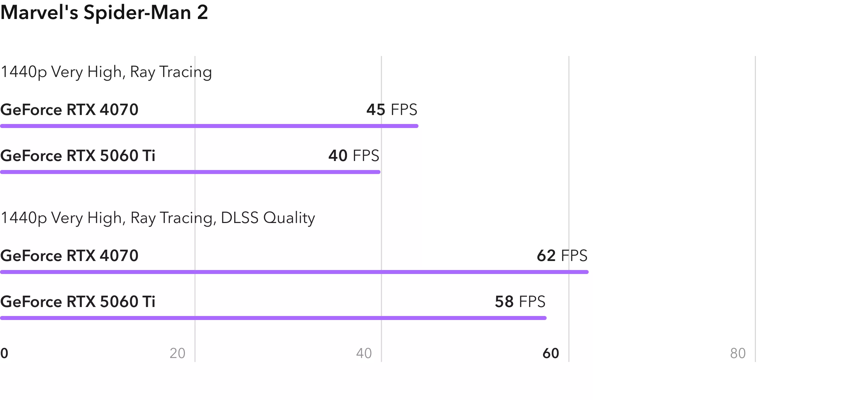Click the first GeForce RTX 5060 Ti label
Viewport: 868px width, 400px height.
click(x=77, y=156)
